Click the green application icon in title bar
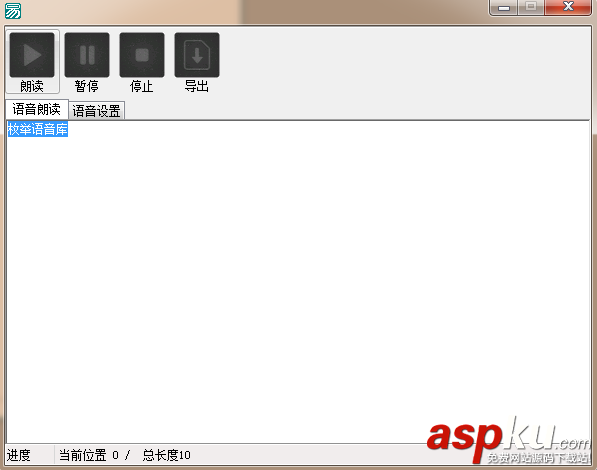Image resolution: width=597 pixels, height=470 pixels. tap(13, 11)
